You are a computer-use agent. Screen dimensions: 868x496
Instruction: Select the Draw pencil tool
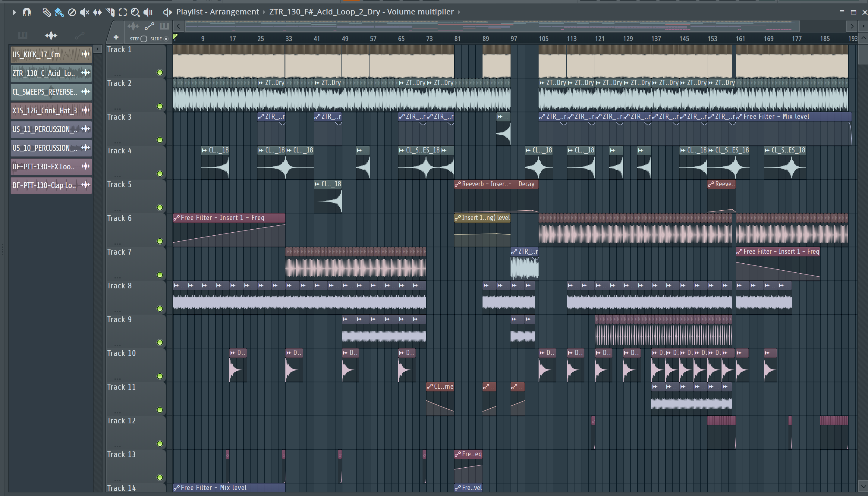click(x=46, y=12)
